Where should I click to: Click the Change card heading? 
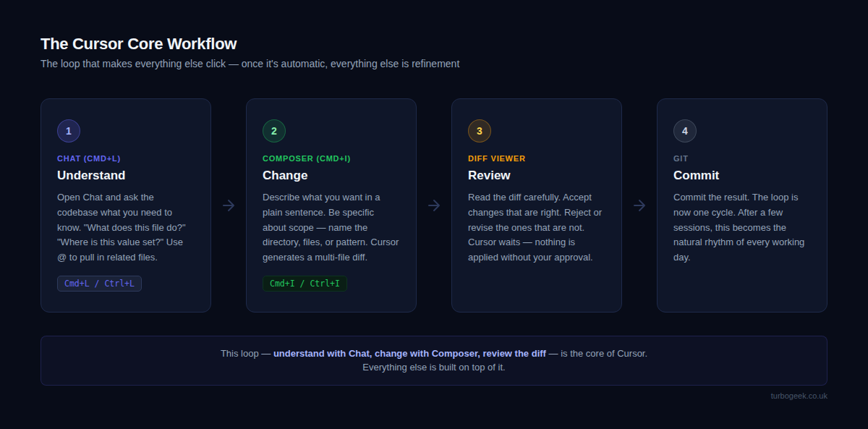[x=285, y=175]
